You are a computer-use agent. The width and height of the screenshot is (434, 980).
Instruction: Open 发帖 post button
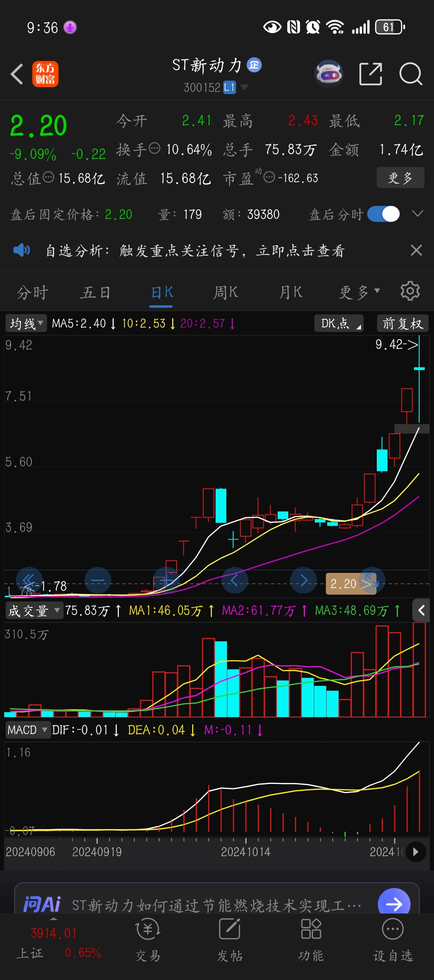[x=229, y=940]
